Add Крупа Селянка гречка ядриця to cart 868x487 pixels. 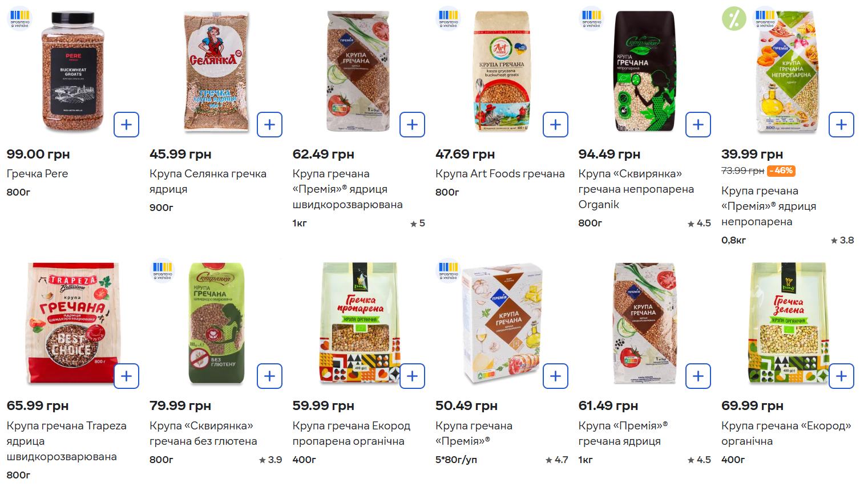tap(269, 125)
